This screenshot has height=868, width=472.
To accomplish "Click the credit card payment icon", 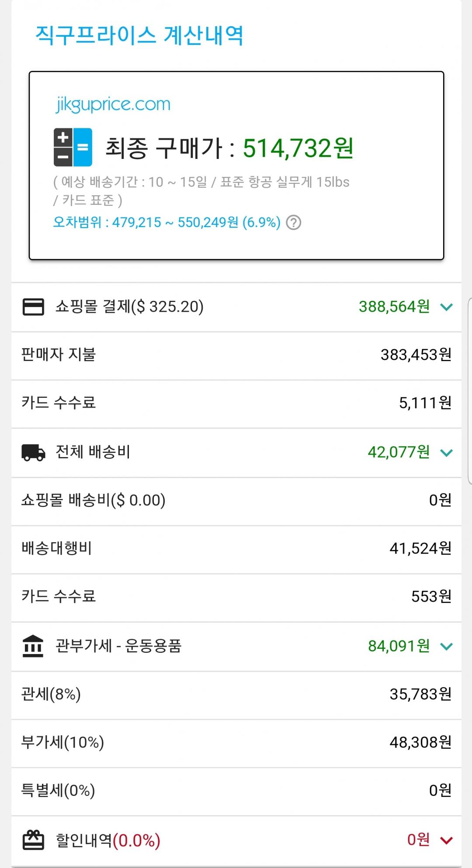I will (33, 307).
